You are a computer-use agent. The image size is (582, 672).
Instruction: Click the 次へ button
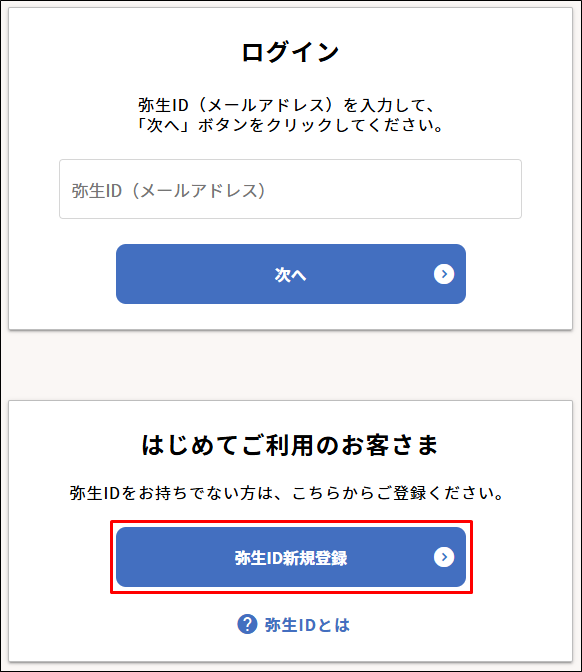(291, 274)
